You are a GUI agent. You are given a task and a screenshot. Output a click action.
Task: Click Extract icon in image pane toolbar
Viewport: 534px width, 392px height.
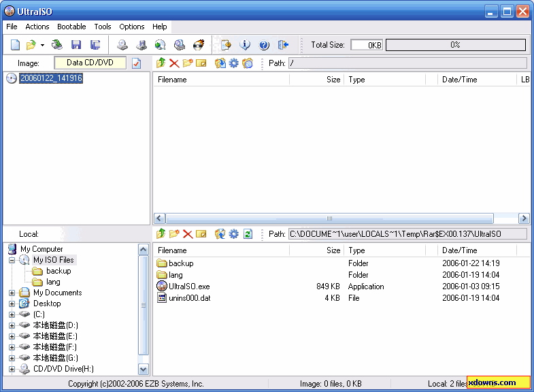pyautogui.click(x=220, y=63)
